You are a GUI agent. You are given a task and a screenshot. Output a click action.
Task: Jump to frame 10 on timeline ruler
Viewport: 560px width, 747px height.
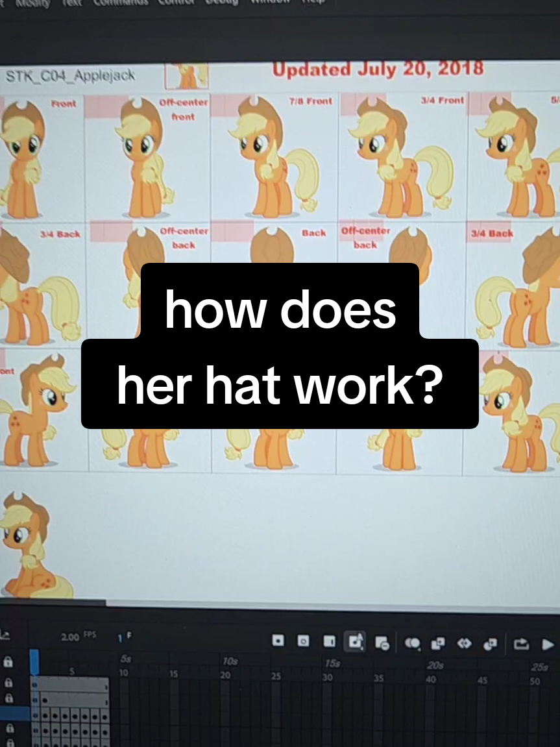click(123, 672)
